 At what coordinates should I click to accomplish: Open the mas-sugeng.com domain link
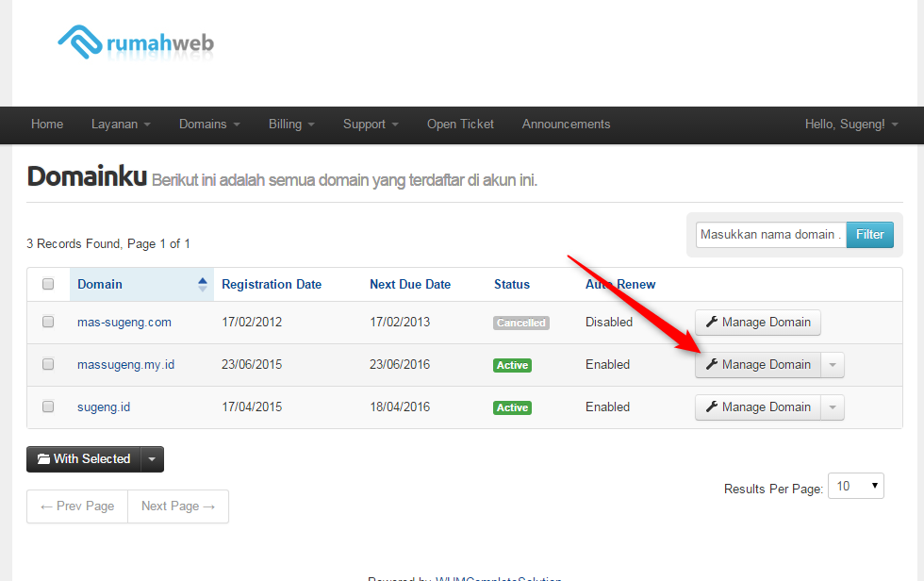124,323
